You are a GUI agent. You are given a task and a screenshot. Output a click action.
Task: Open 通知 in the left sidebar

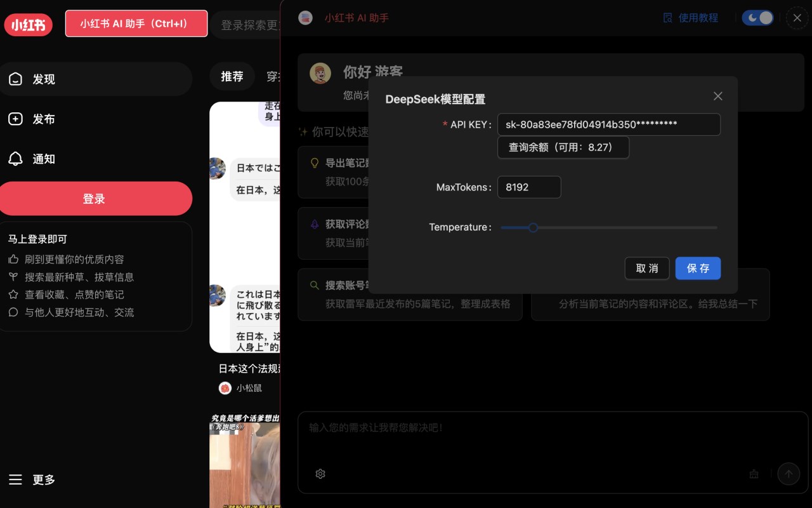pos(96,159)
